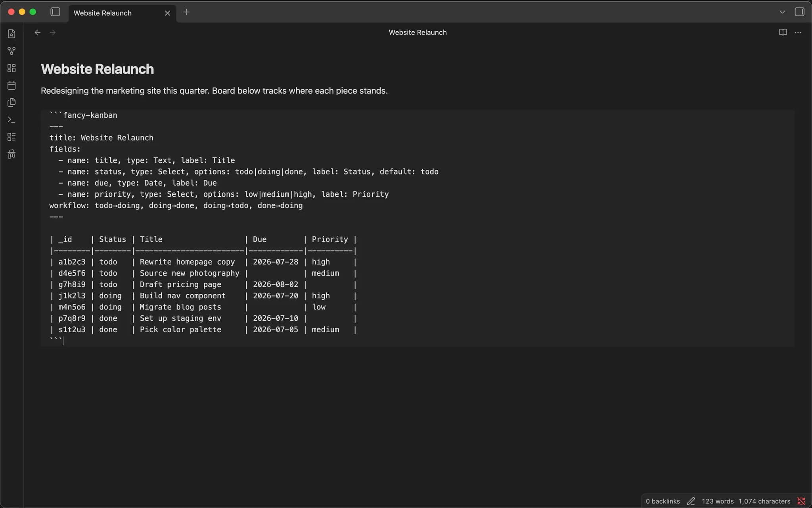This screenshot has width=812, height=508.
Task: Click the 'Rewrite homepage copy' cell
Action: pos(187,262)
